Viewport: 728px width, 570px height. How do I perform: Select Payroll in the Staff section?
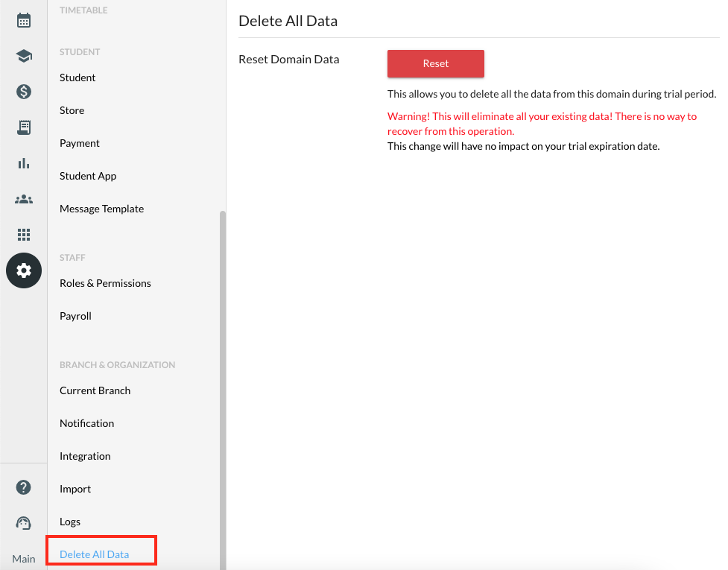point(75,316)
